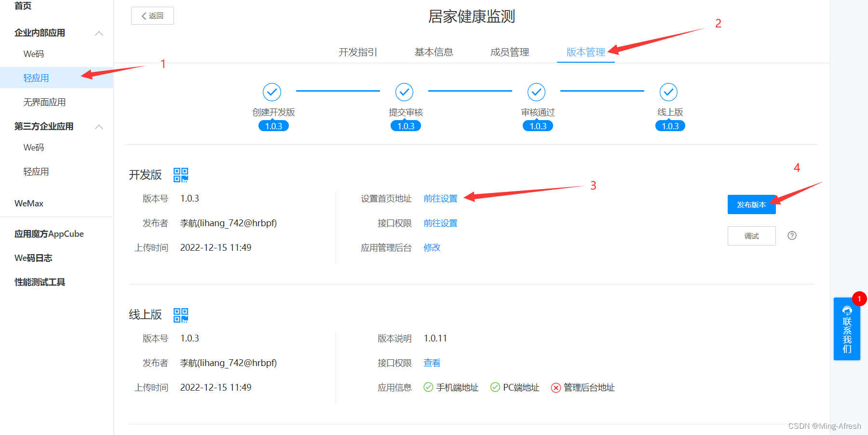This screenshot has height=435, width=868.
Task: Select 轻应用 under 企业内部应用
Action: 36,78
